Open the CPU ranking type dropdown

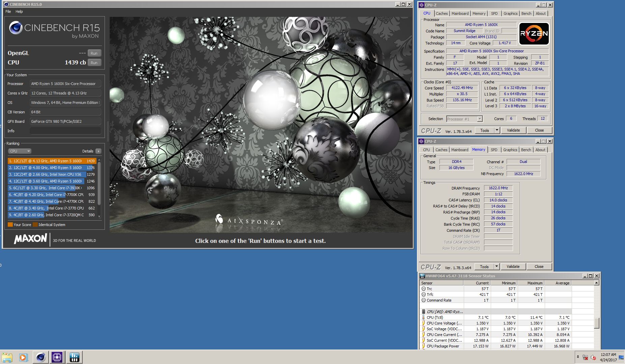coord(20,151)
